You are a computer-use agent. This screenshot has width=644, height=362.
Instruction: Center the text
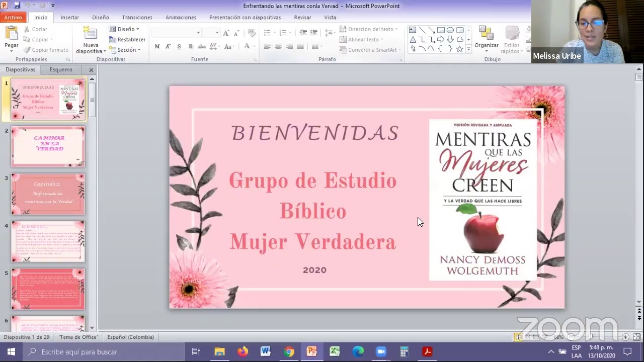tap(278, 46)
